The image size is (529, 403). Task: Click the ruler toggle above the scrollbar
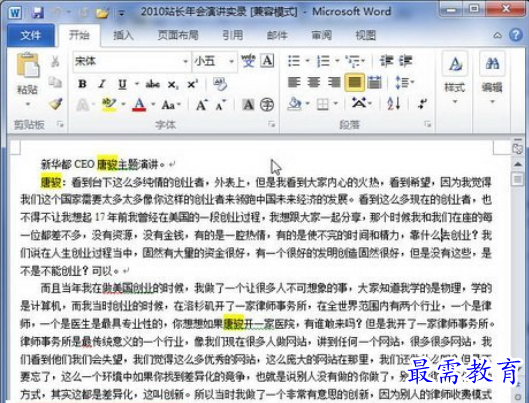click(x=517, y=148)
